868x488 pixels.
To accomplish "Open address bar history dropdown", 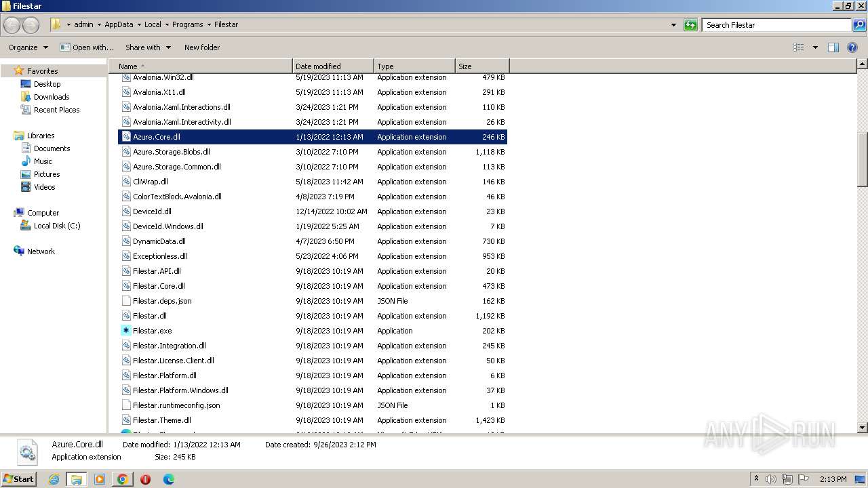I will point(673,25).
